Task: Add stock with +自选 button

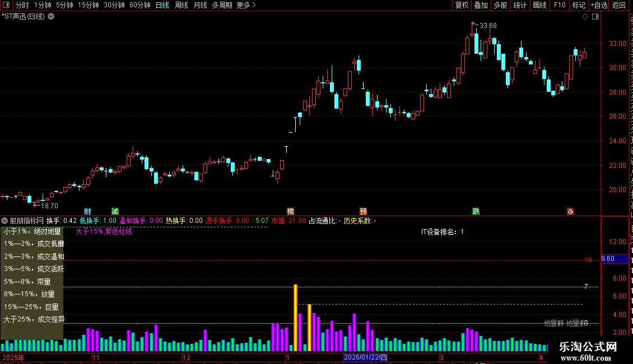Action: coord(599,5)
